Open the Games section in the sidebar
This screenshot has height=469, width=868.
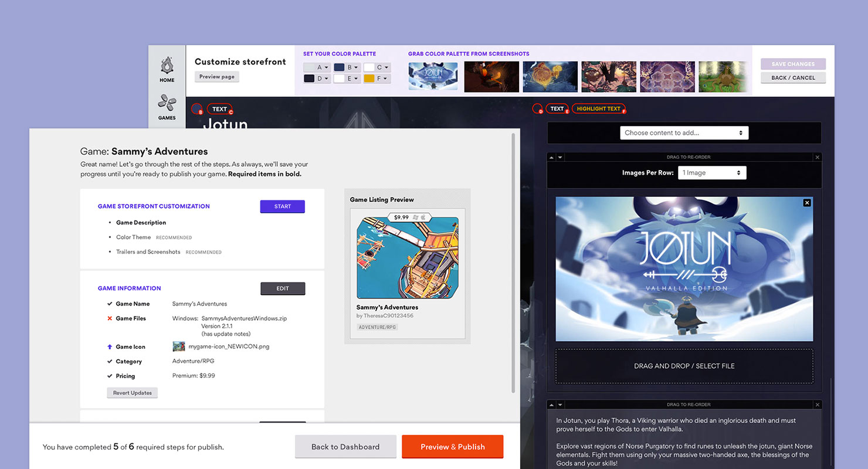(167, 108)
